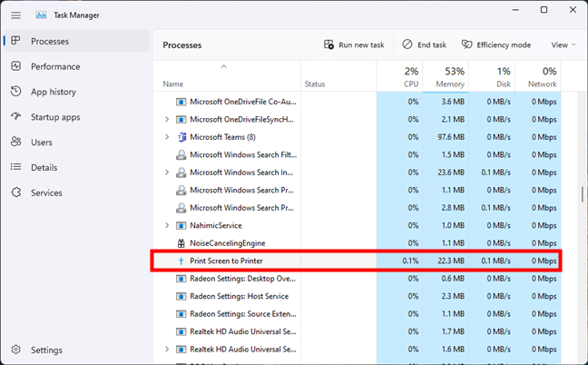Click the Print Screen to Printer icon

click(x=181, y=261)
